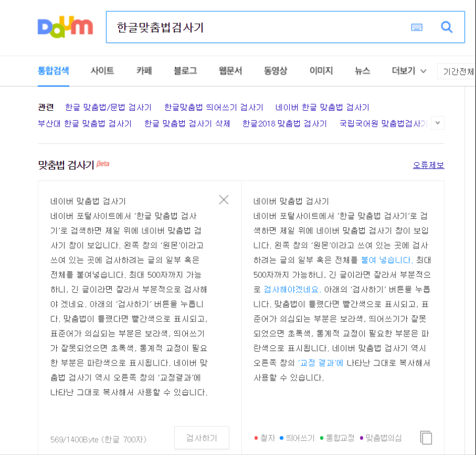Screen dimensions: 476x455
Task: Click the 관련 label
Action: 46,107
